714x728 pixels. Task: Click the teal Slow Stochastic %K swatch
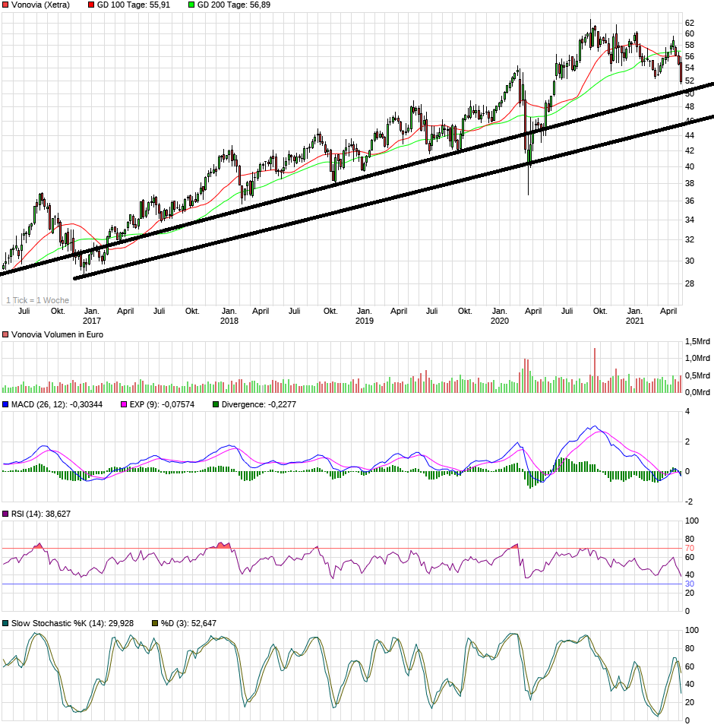click(x=5, y=624)
